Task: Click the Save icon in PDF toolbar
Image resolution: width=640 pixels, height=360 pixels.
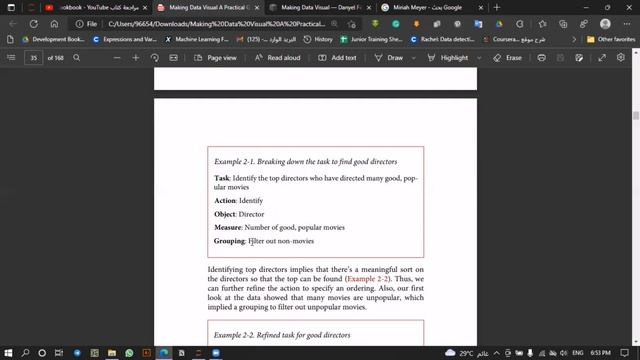Action: (x=560, y=58)
